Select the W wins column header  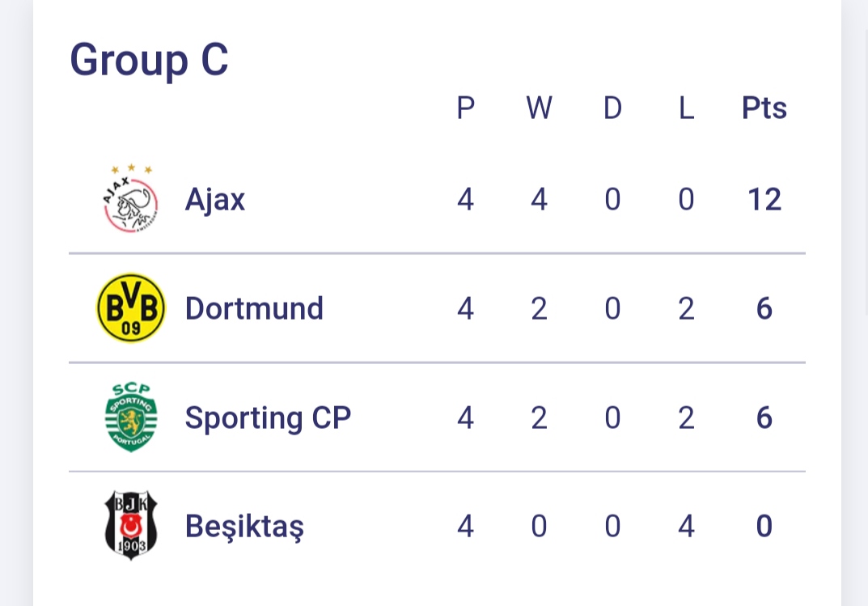[539, 108]
